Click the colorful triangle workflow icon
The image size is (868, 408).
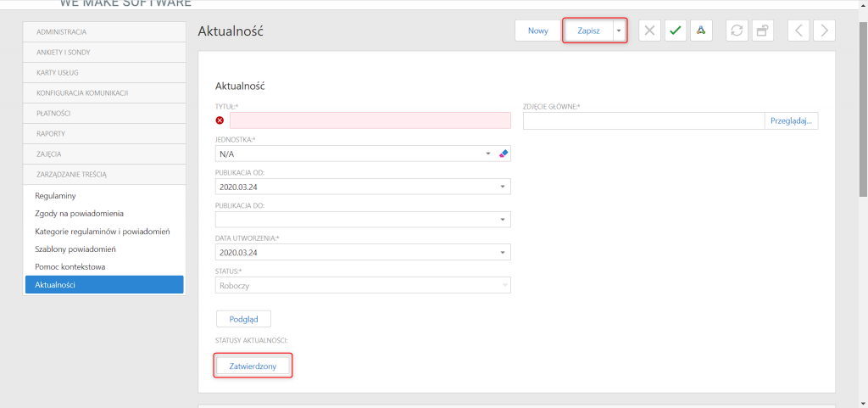[x=701, y=31]
